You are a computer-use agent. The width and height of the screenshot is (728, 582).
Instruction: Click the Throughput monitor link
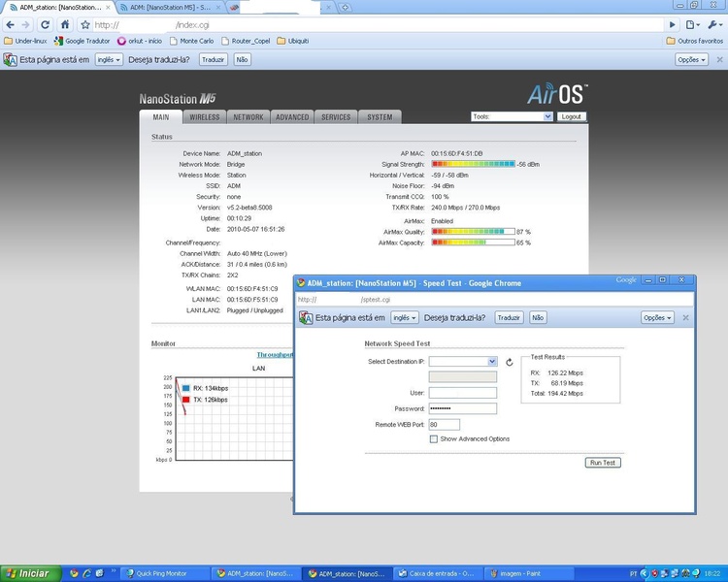click(x=275, y=355)
